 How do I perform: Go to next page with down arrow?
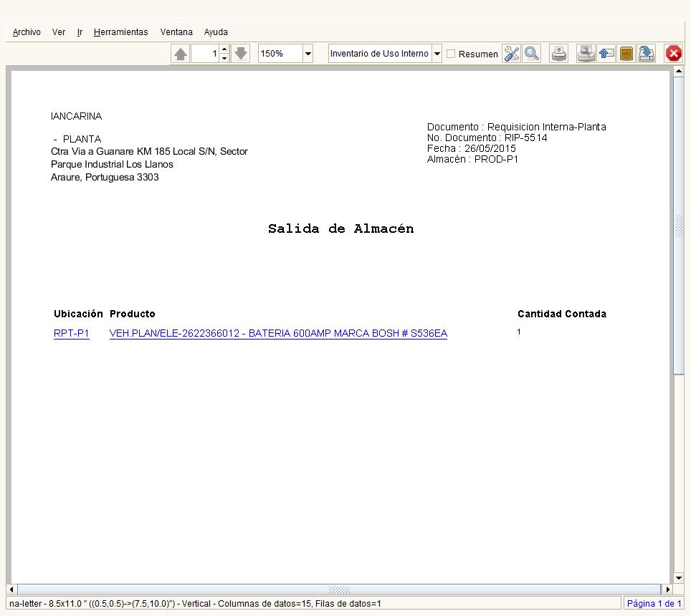click(x=241, y=54)
